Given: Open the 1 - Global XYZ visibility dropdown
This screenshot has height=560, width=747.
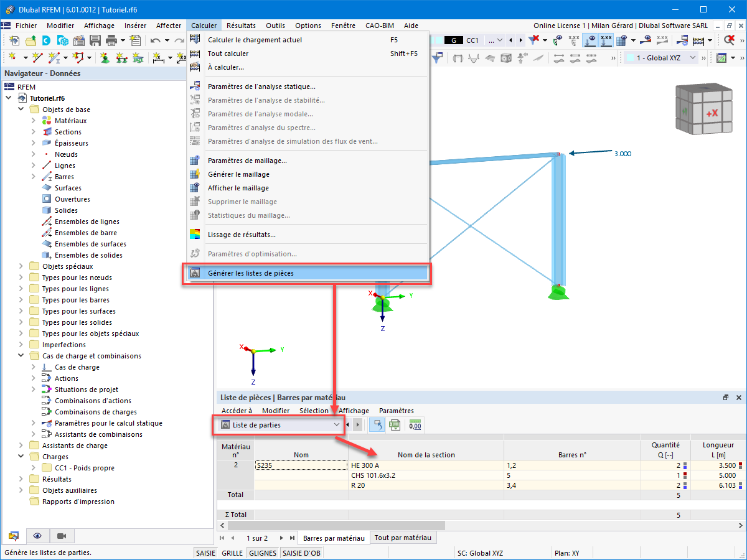Looking at the screenshot, I should (x=692, y=57).
